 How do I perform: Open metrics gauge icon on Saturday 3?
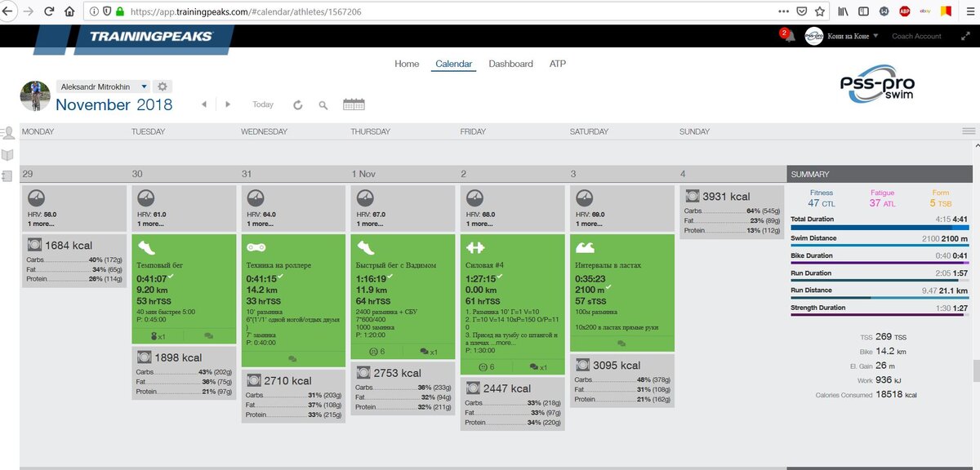pos(583,199)
